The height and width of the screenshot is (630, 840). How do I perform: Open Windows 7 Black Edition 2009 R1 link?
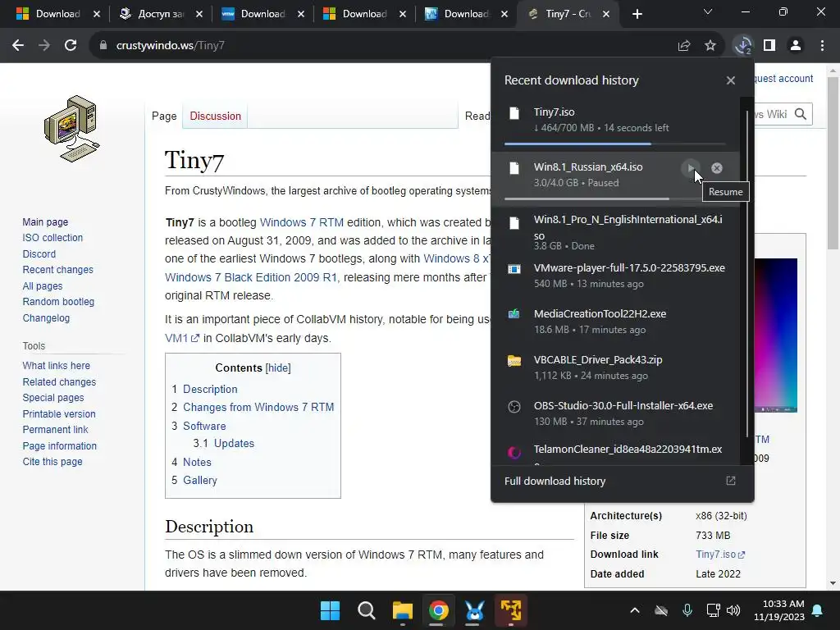coord(251,277)
